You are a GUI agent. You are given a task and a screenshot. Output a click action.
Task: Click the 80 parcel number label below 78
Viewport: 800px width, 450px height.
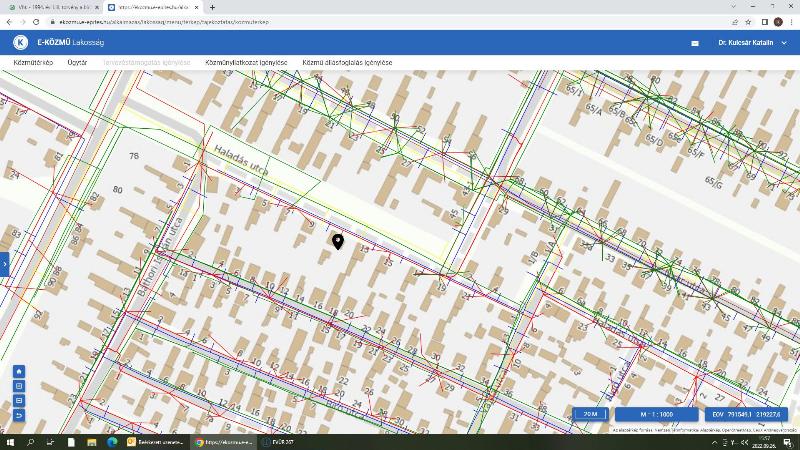point(117,189)
